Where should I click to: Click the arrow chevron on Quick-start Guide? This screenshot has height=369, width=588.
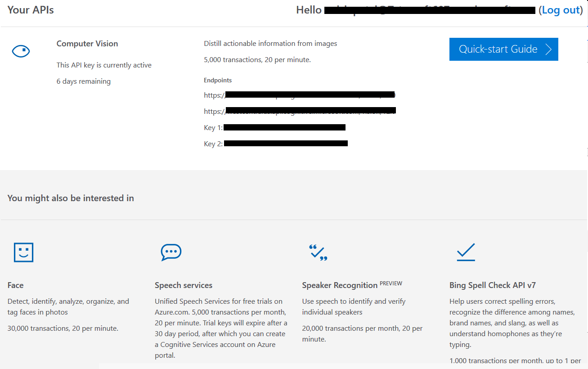[548, 49]
